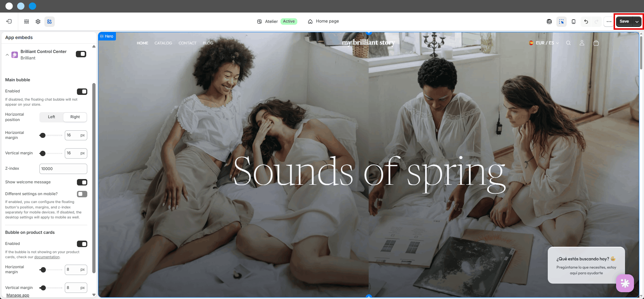Click the undo arrow icon
Viewport: 644px width, 299px height.
[586, 21]
